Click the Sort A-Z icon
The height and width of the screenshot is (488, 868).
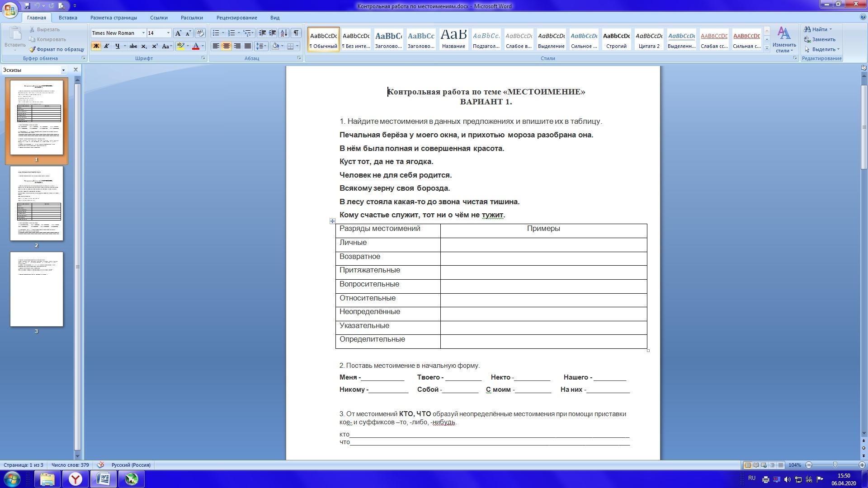click(x=283, y=33)
